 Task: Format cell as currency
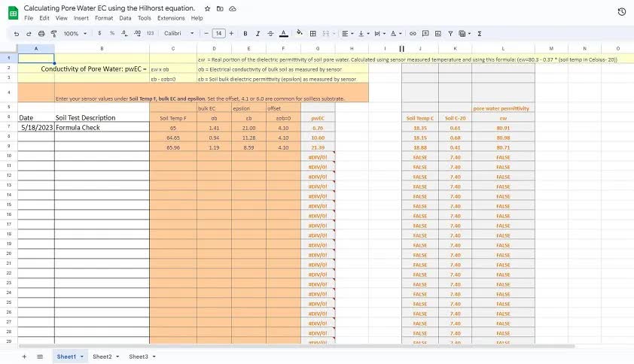pyautogui.click(x=99, y=33)
